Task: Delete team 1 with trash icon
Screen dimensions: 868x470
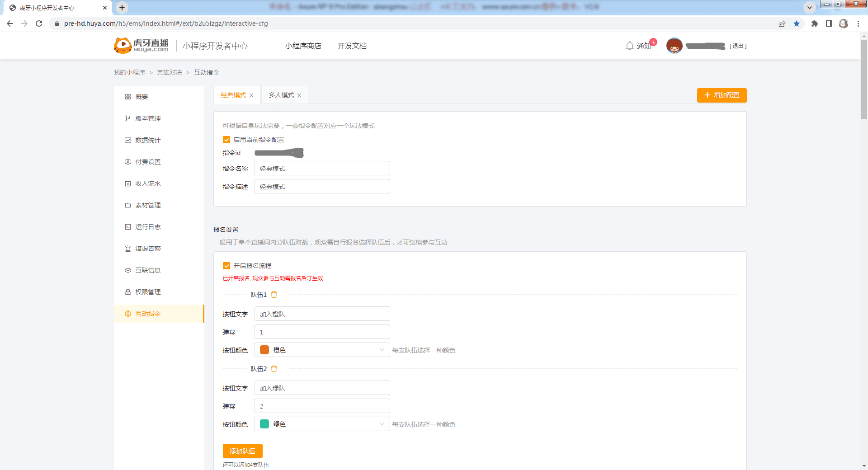Action: point(274,295)
